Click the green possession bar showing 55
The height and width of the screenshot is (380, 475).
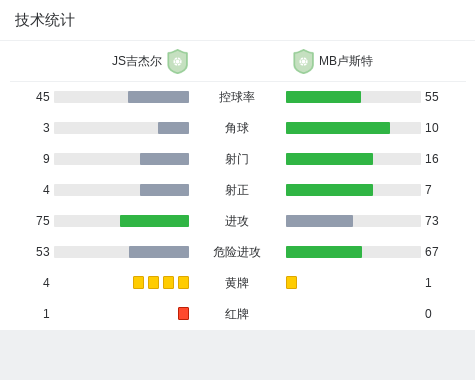coord(323,97)
